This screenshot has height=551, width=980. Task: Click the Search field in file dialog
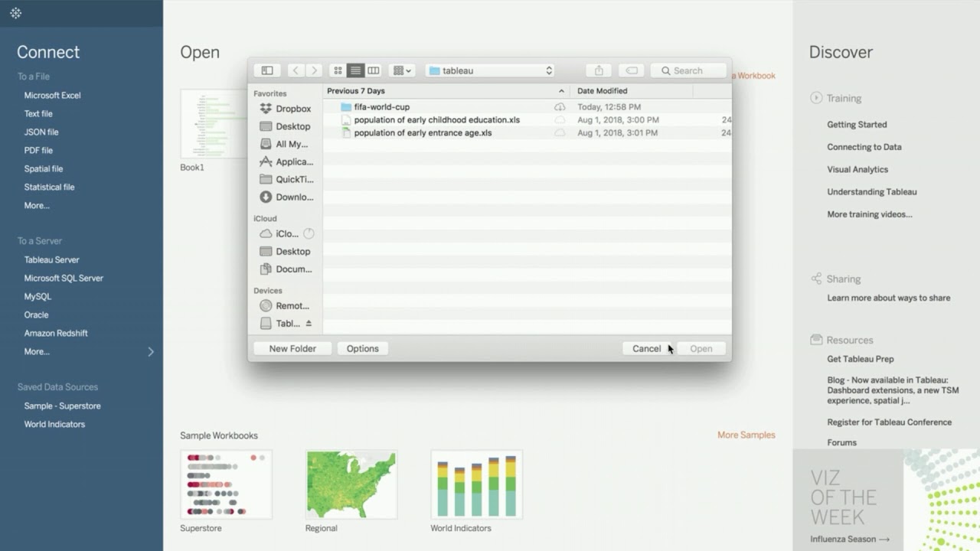pyautogui.click(x=688, y=70)
